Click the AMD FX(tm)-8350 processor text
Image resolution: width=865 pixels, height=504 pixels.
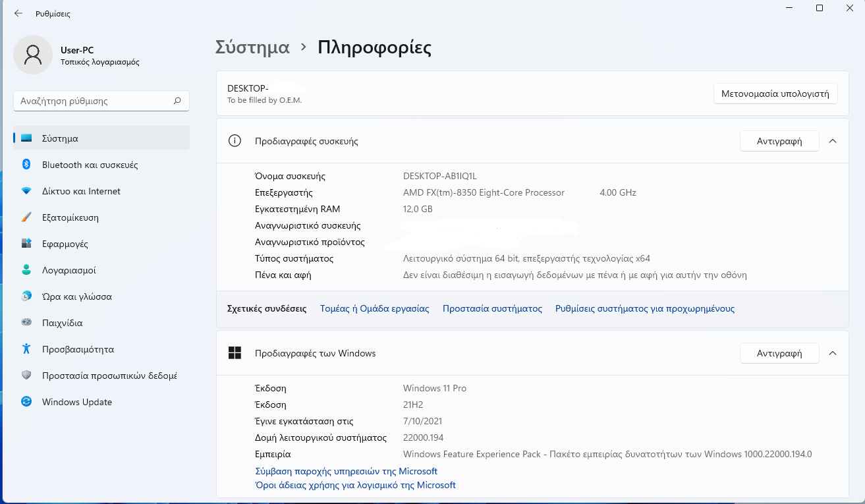pyautogui.click(x=484, y=192)
